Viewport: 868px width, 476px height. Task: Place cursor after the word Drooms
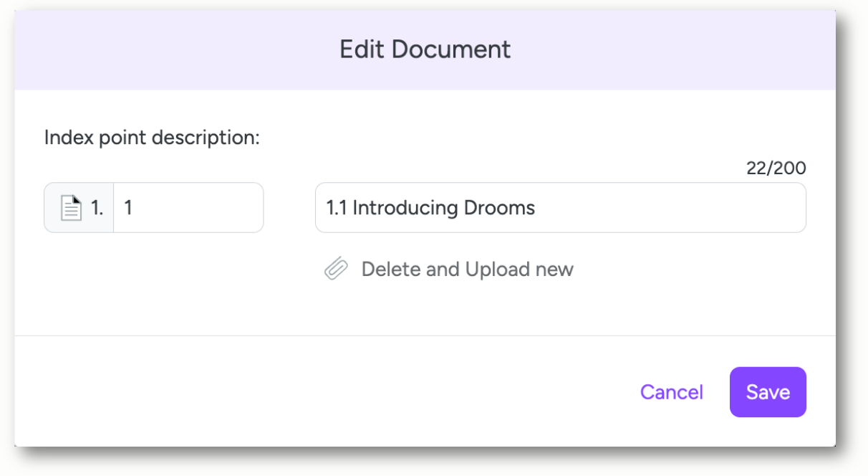click(536, 208)
